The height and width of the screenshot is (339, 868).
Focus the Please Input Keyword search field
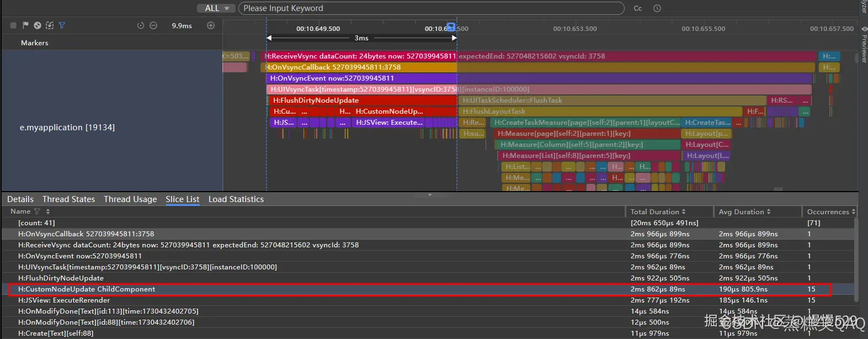coord(431,8)
